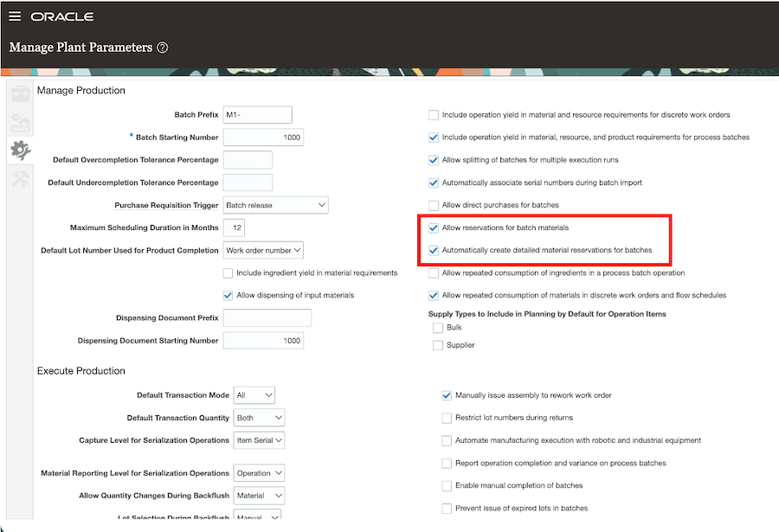Viewport: 779px width, 532px height.
Task: Open Allow Quantity Changes During Backflush dropdown
Action: point(260,496)
